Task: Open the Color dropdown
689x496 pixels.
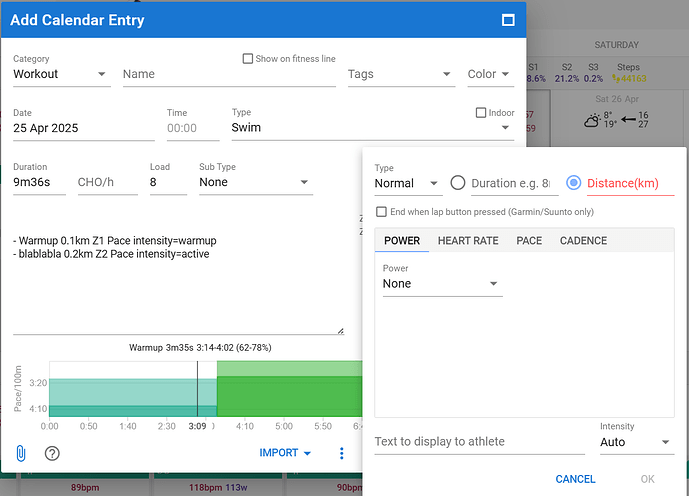Action: (490, 74)
